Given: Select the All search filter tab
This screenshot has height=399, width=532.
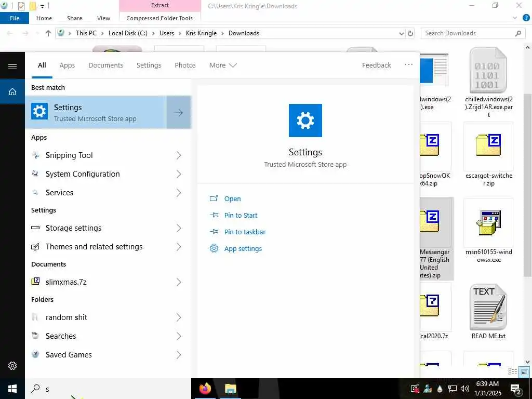Looking at the screenshot, I should [x=42, y=65].
